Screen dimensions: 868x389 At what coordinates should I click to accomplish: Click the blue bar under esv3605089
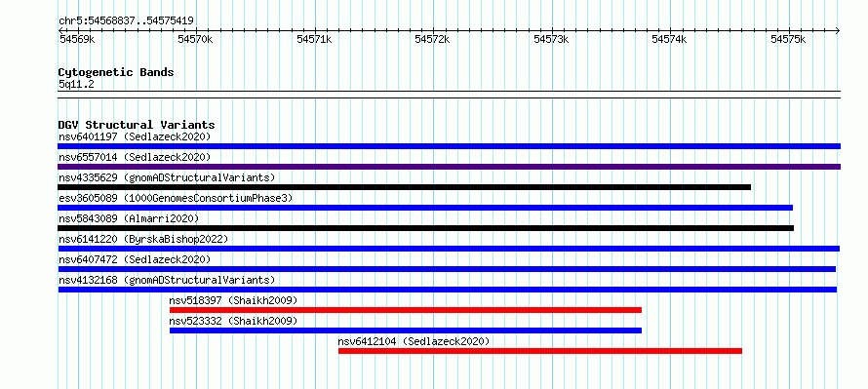click(425, 208)
